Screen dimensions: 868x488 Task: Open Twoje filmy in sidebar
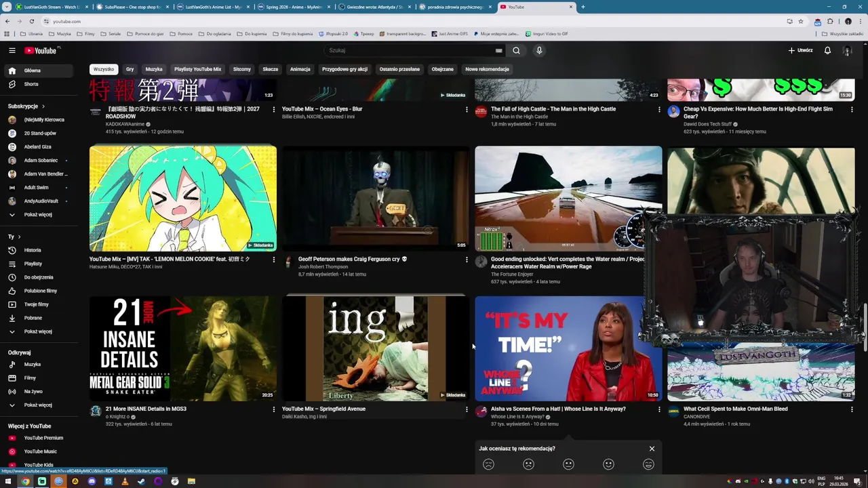39,304
